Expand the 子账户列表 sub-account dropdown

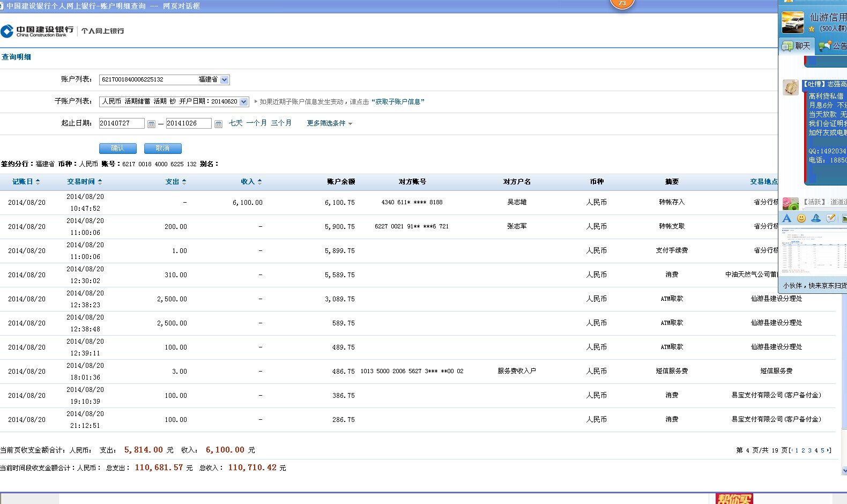coord(244,102)
